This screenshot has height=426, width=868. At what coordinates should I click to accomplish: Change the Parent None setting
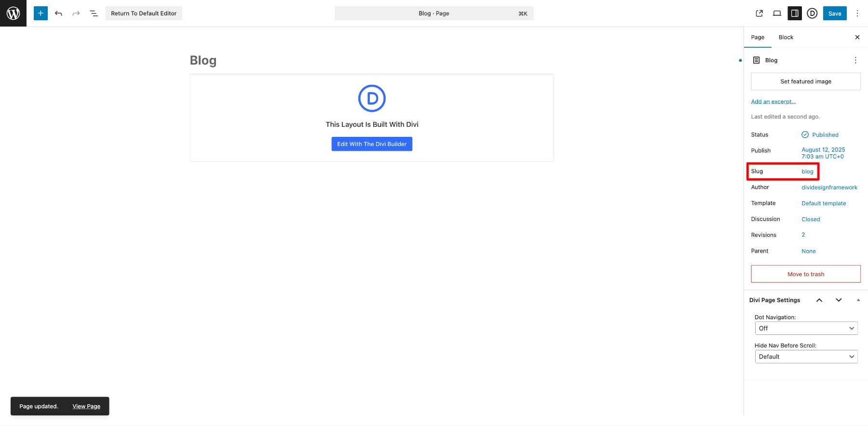click(x=809, y=251)
